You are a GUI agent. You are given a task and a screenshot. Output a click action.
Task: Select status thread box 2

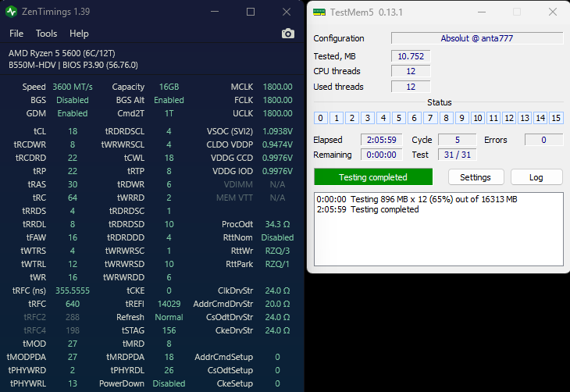[x=352, y=118]
